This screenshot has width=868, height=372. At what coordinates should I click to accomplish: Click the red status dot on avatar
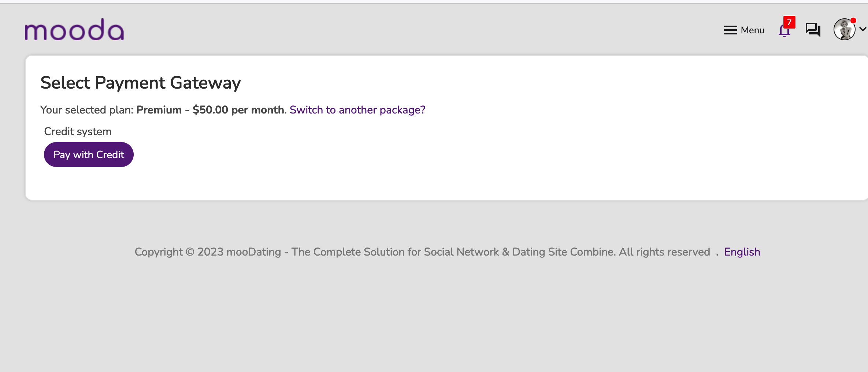pyautogui.click(x=853, y=21)
